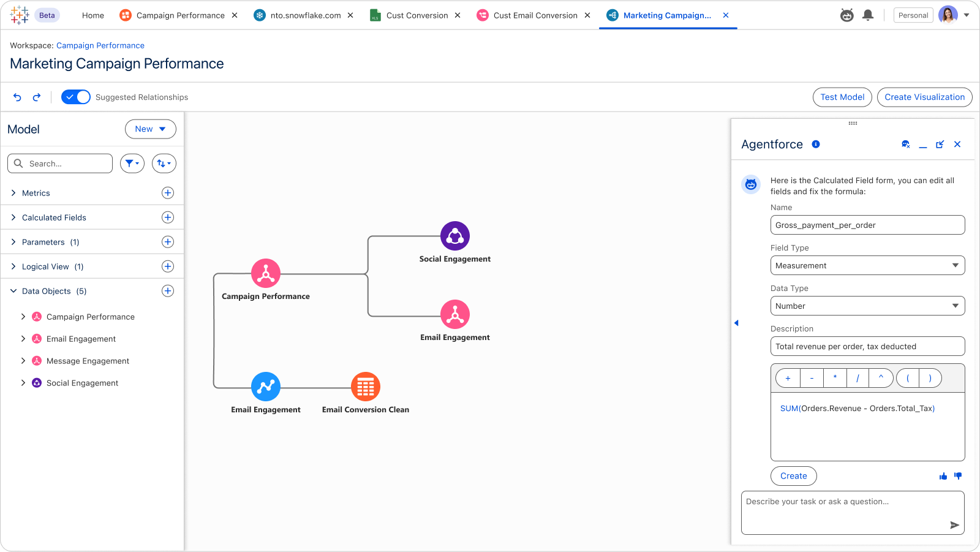The height and width of the screenshot is (552, 980).
Task: Select Social Engagement node on canvas
Action: 455,236
